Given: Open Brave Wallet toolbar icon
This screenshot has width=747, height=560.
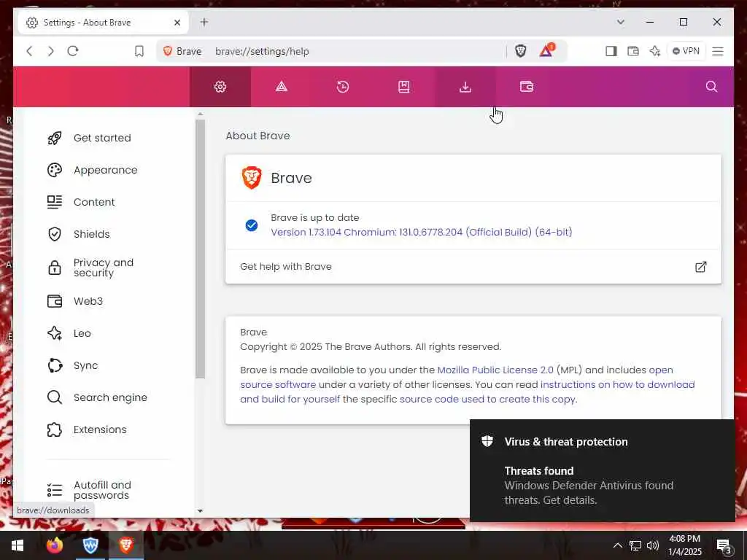Looking at the screenshot, I should tap(633, 51).
